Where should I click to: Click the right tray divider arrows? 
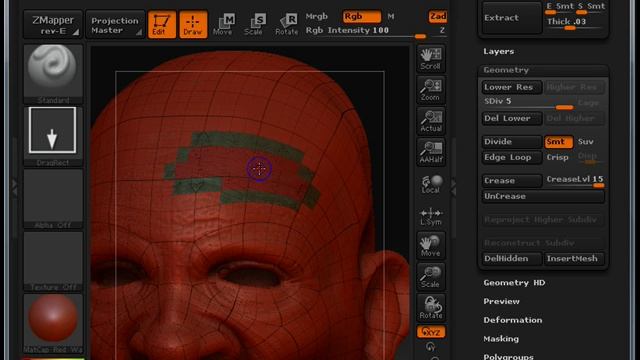453,187
